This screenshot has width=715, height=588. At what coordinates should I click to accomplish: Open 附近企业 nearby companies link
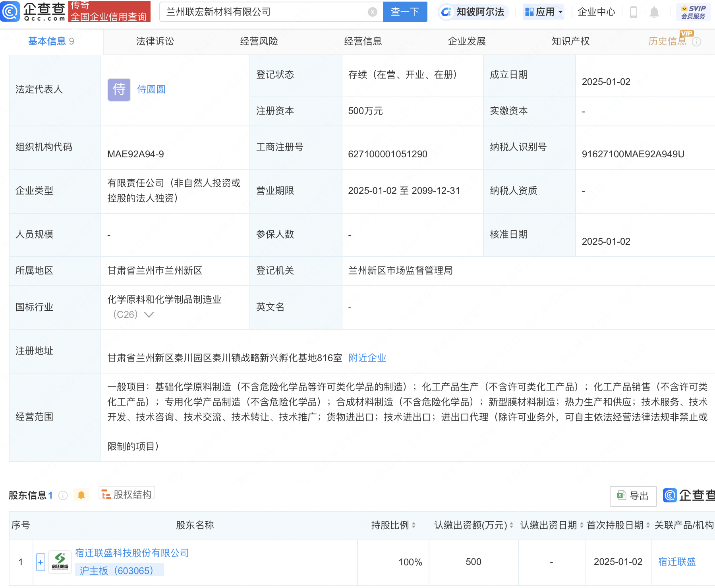367,358
